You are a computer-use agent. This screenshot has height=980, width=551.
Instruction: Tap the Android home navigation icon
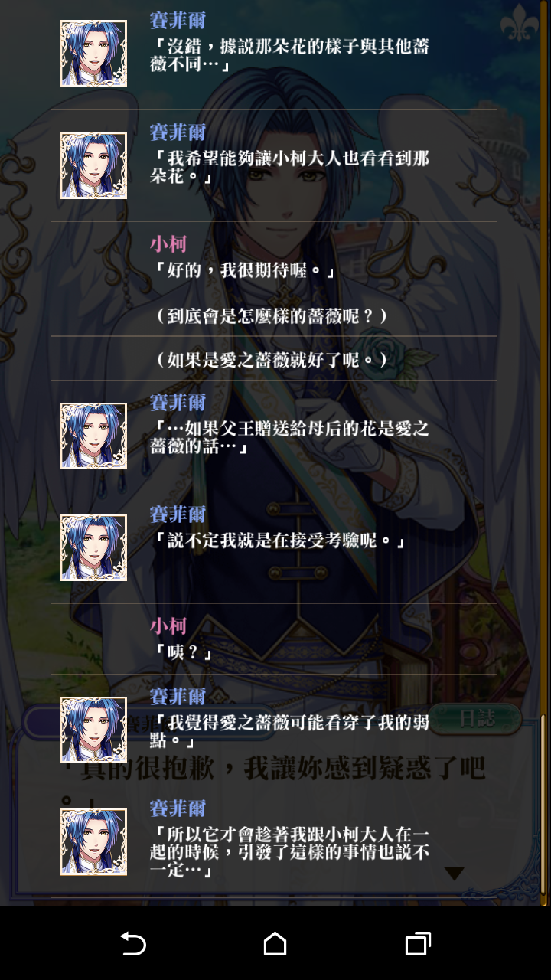[x=275, y=944]
